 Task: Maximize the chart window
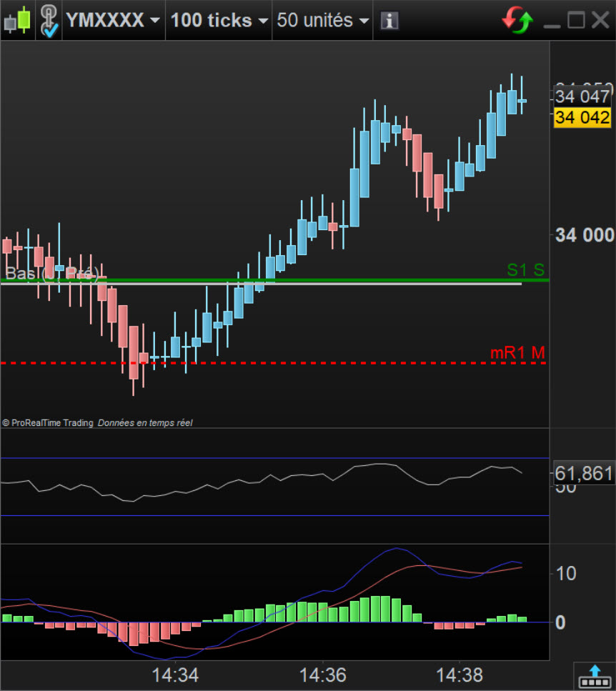click(x=577, y=20)
